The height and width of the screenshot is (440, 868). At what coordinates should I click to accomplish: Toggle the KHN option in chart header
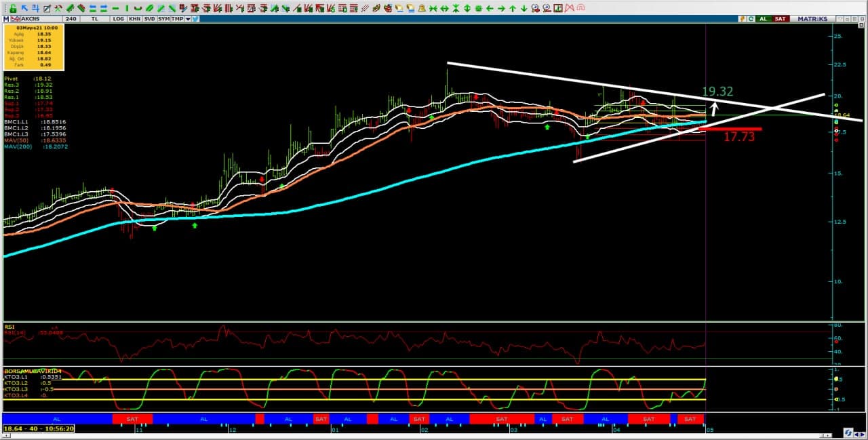pyautogui.click(x=134, y=19)
